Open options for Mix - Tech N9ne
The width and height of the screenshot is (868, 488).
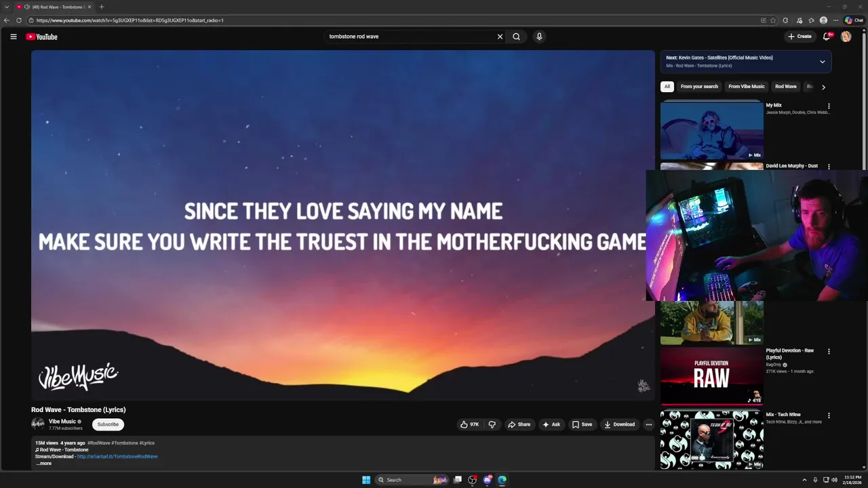click(x=829, y=415)
